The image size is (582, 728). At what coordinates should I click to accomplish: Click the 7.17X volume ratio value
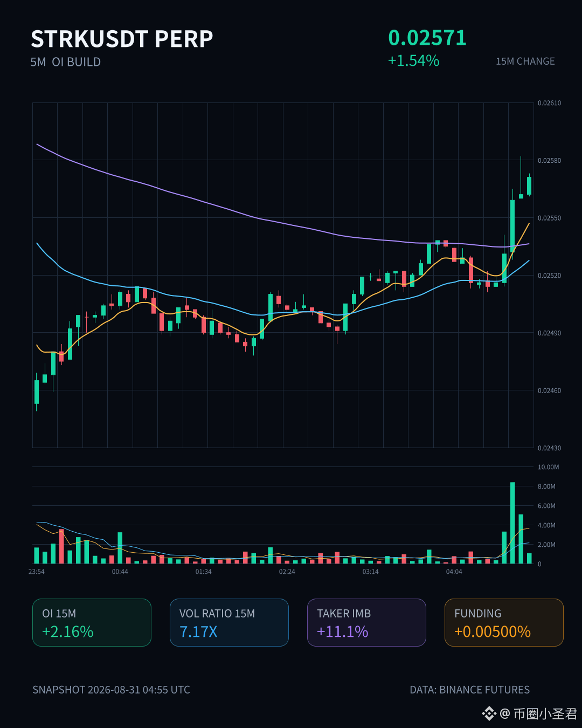(x=198, y=631)
